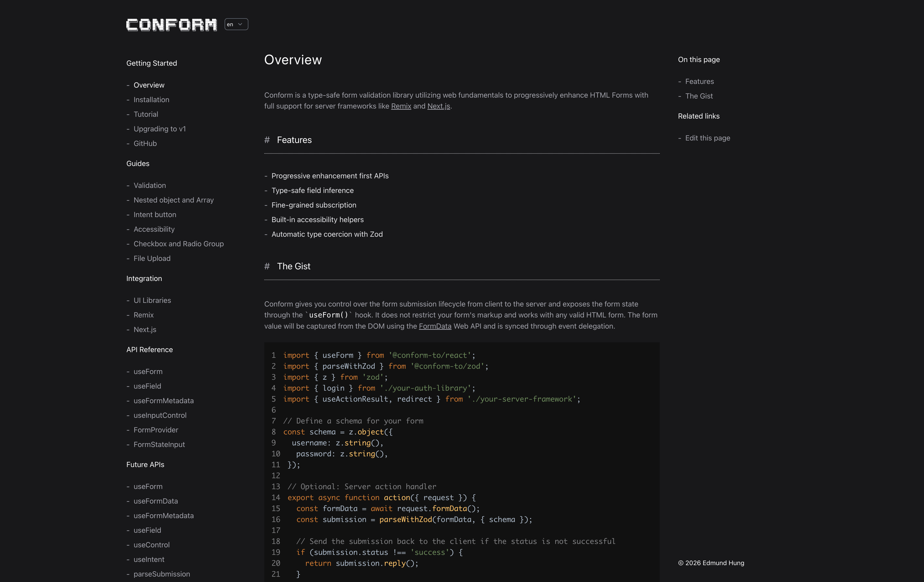The image size is (924, 582).
Task: Click the 'export async function action' code line
Action: pos(382,497)
